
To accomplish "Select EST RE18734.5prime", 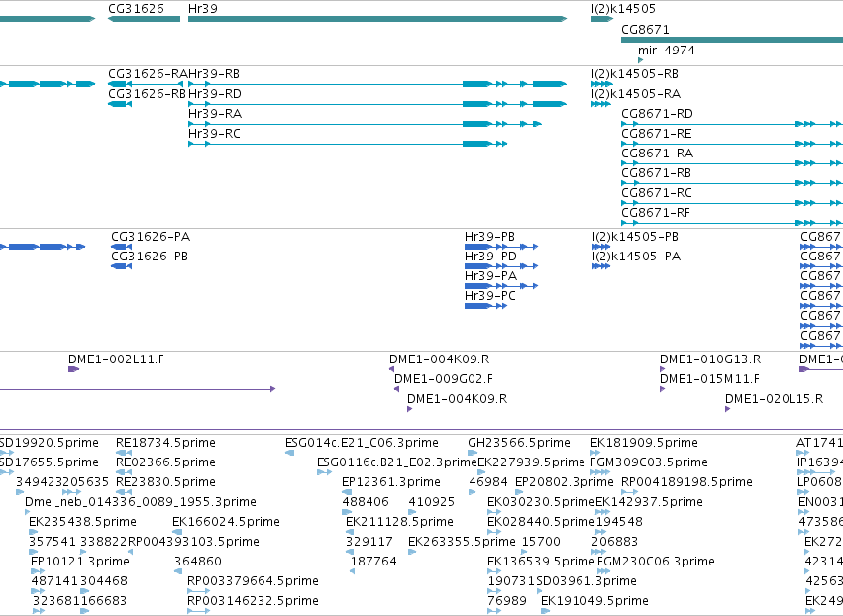I will coord(165,443).
